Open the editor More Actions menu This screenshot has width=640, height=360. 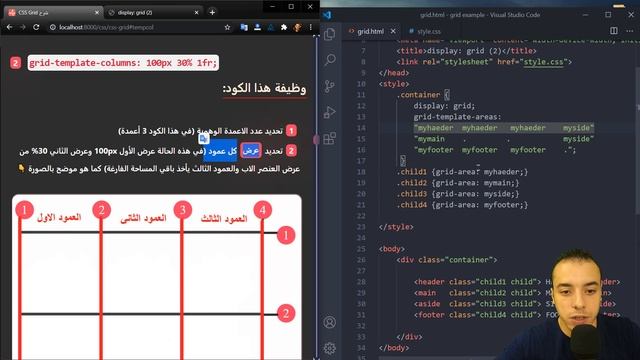pos(630,31)
